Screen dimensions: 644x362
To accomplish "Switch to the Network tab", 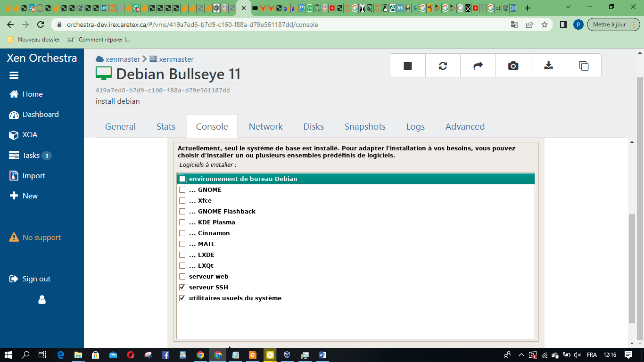I will click(266, 126).
